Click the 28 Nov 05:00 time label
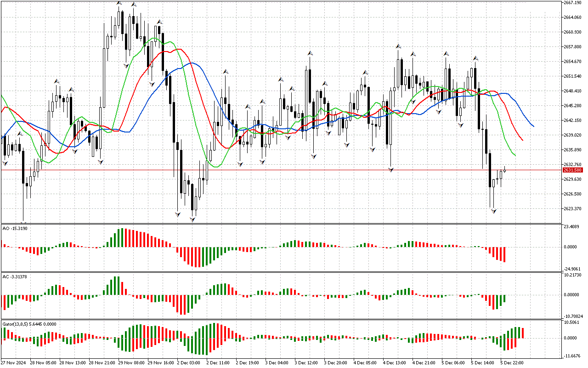 click(43, 363)
